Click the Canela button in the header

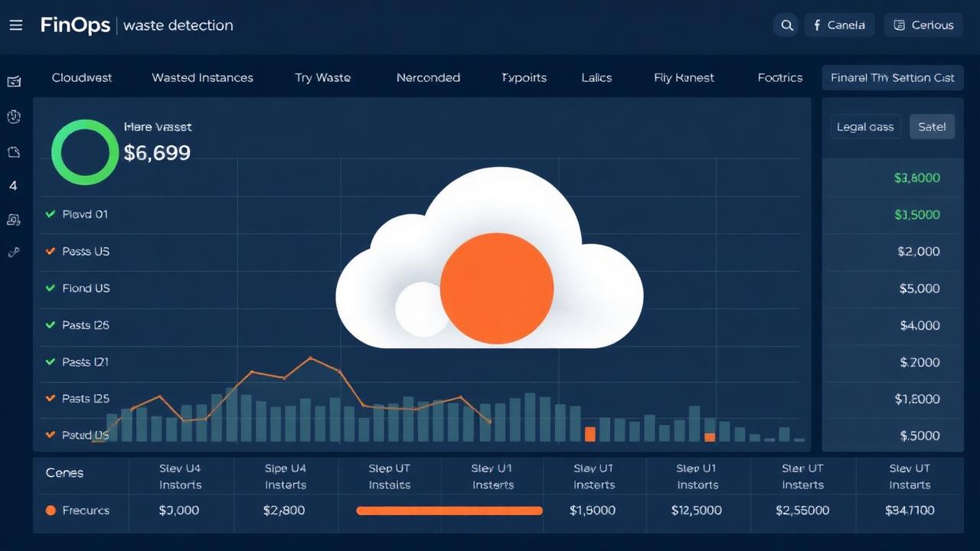(839, 24)
